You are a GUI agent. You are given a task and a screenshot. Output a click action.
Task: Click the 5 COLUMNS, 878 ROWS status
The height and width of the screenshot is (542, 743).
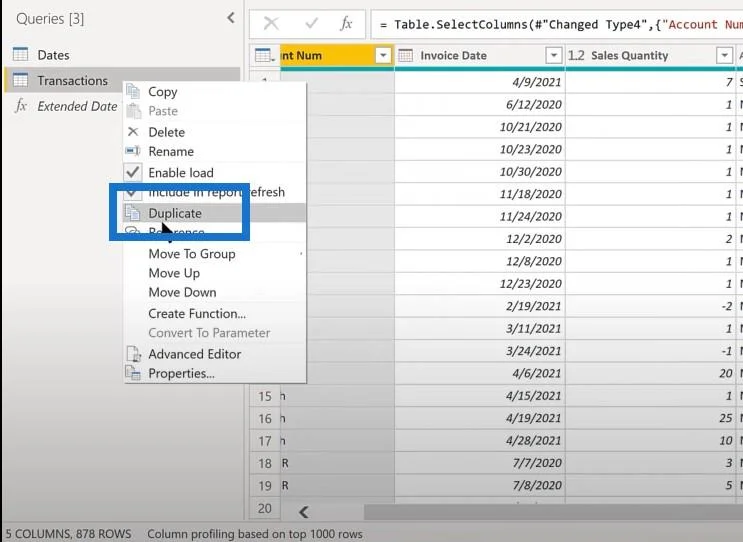pyautogui.click(x=68, y=534)
